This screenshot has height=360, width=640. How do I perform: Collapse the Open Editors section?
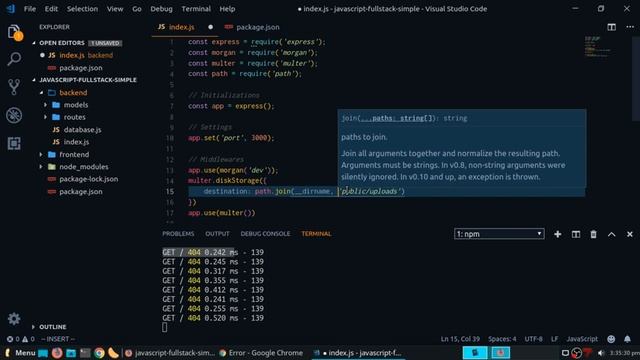[x=62, y=43]
